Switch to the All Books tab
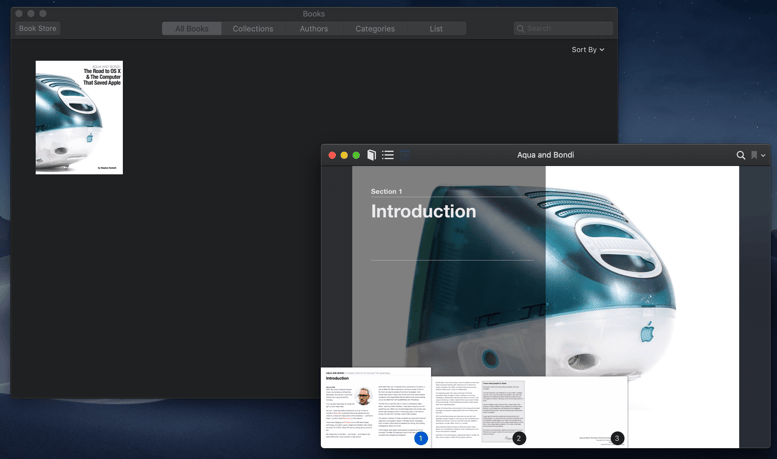777x459 pixels. tap(191, 29)
